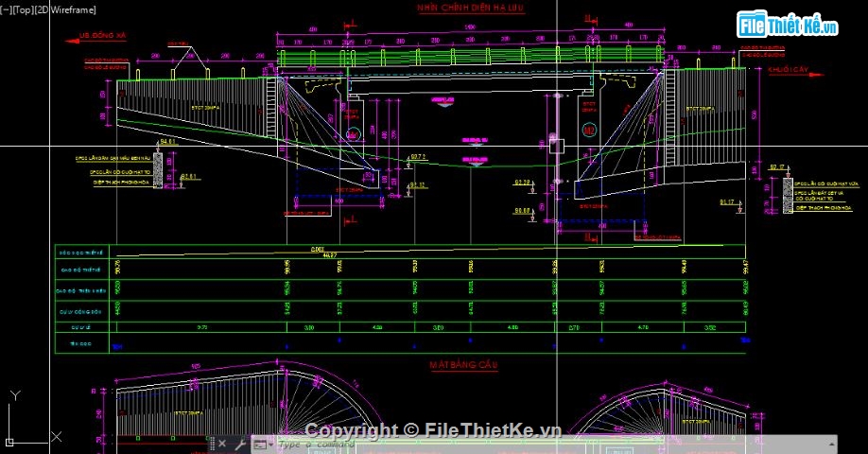Viewport: 868px width, 454px height.
Task: Select the 'UB. ĐỒNG XÁ' direction label
Action: (102, 35)
